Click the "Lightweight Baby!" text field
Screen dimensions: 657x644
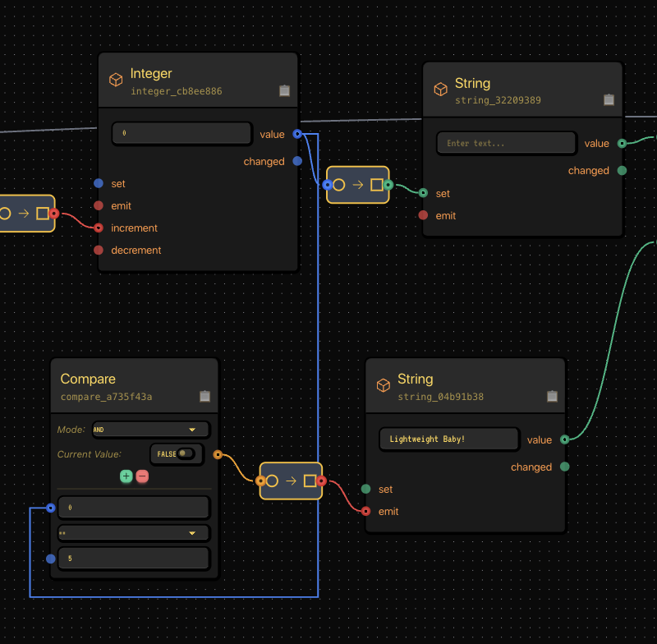[448, 439]
